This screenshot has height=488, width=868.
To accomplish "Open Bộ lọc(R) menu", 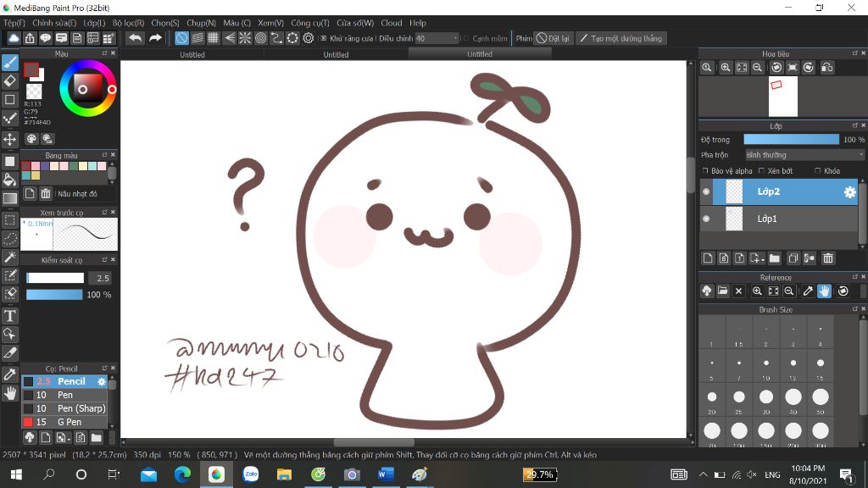I will click(129, 23).
